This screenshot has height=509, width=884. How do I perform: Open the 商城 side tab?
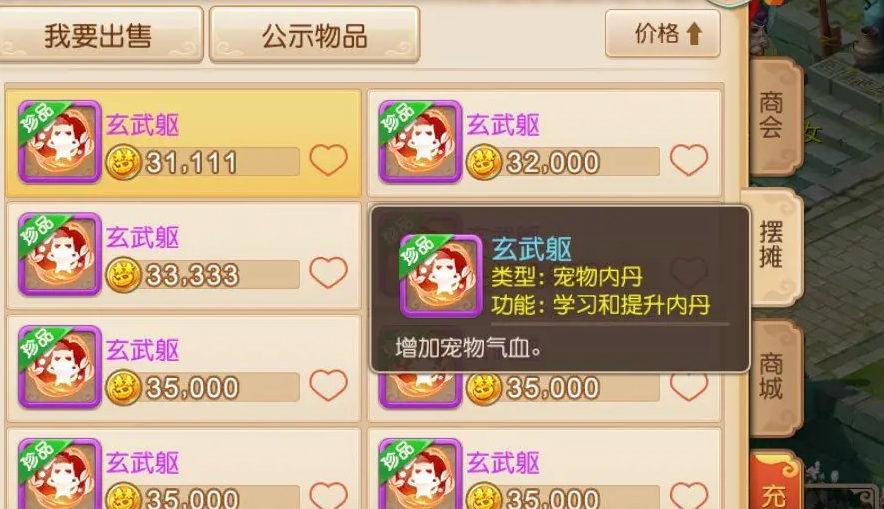click(x=775, y=377)
